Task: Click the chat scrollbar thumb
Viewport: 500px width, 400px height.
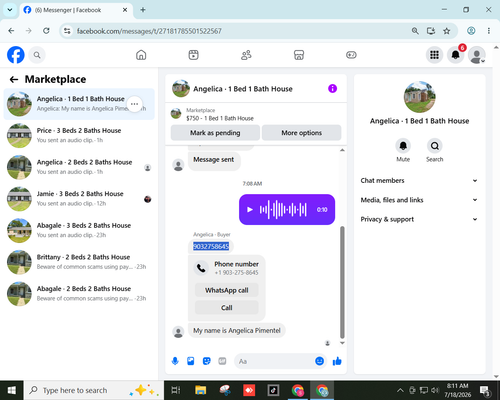Action: [x=342, y=282]
